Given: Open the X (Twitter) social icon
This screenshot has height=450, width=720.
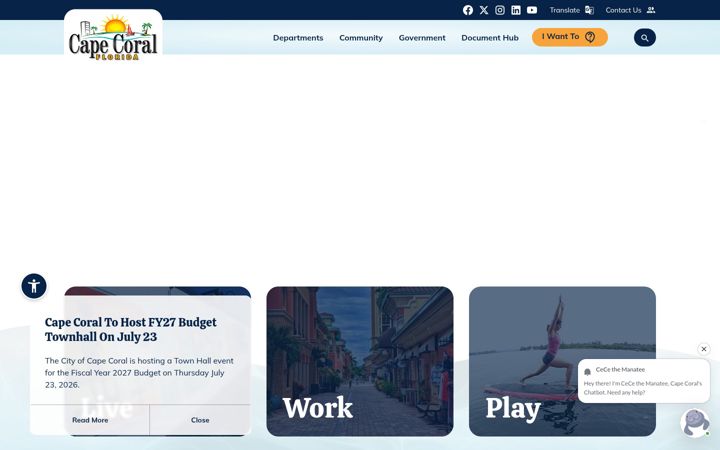Looking at the screenshot, I should click(484, 10).
